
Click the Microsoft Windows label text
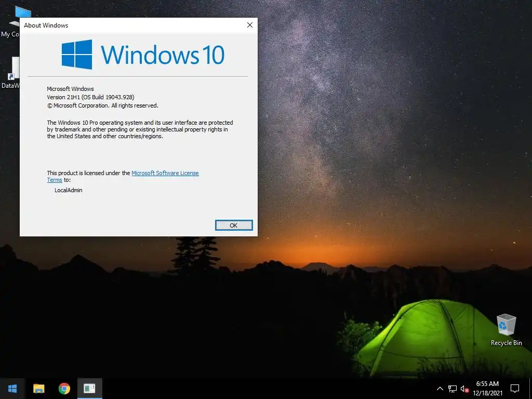(x=70, y=89)
